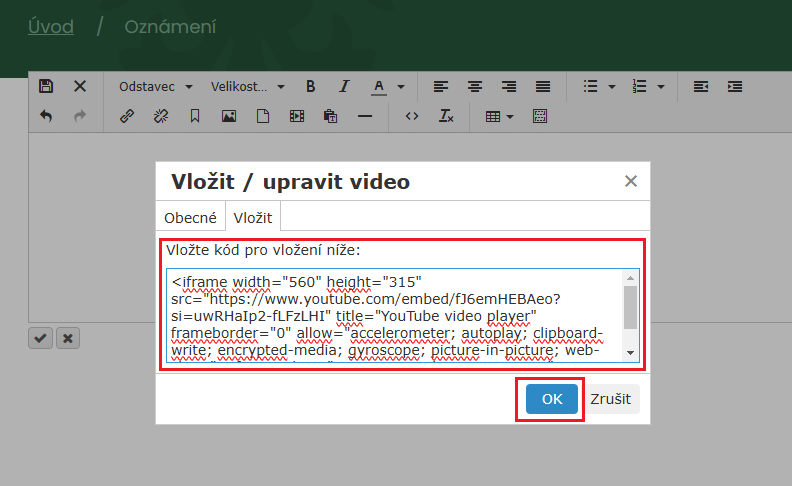Click the clear formatting icon
The image size is (792, 486).
click(446, 116)
